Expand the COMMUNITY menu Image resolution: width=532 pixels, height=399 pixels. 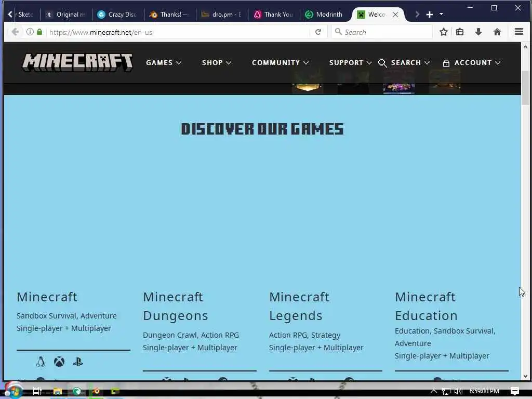(x=280, y=63)
